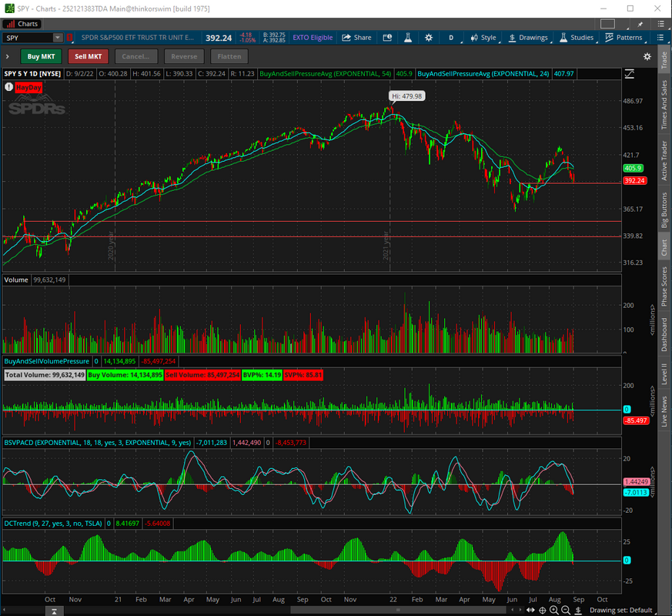Click the EXTO Eligible label
The height and width of the screenshot is (616, 672).
[x=313, y=38]
